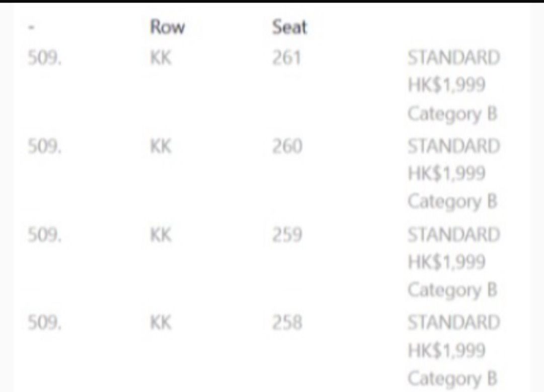The height and width of the screenshot is (392, 544).
Task: Select seat number 258
Action: tap(287, 323)
